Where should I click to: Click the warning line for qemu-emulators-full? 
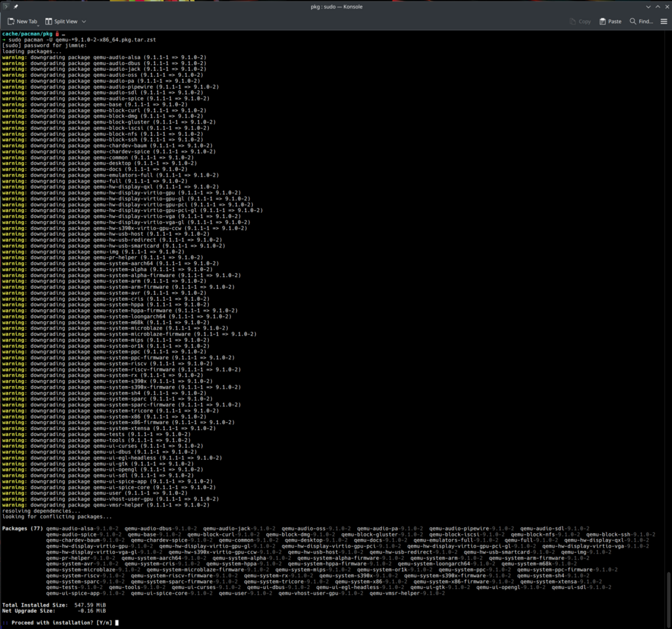110,175
